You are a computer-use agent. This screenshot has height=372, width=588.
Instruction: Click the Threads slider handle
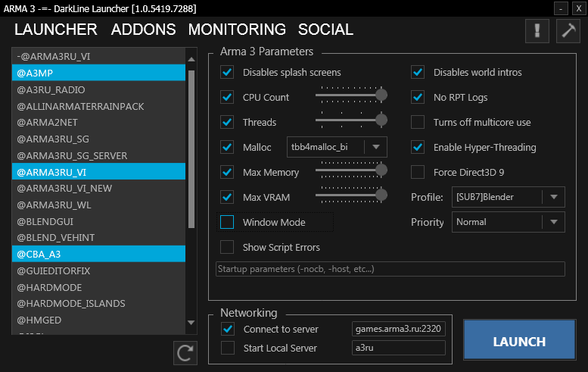(381, 120)
